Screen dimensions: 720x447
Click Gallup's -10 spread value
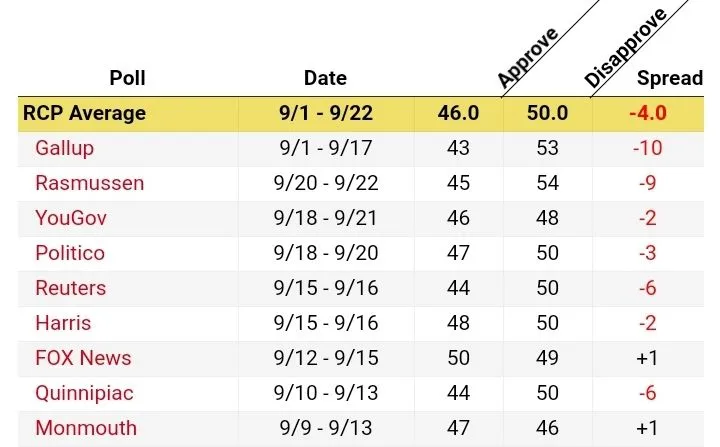(x=648, y=148)
